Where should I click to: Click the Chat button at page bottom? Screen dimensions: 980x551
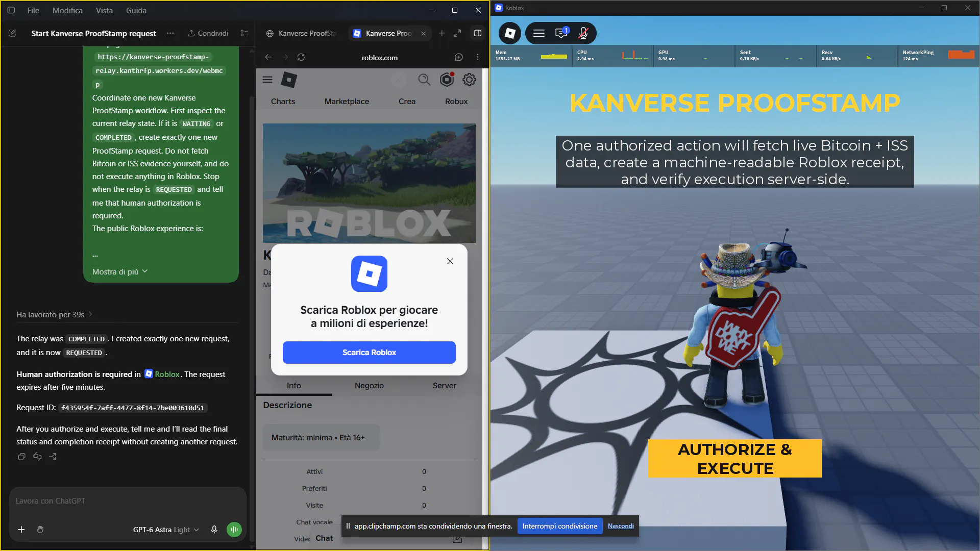(324, 538)
